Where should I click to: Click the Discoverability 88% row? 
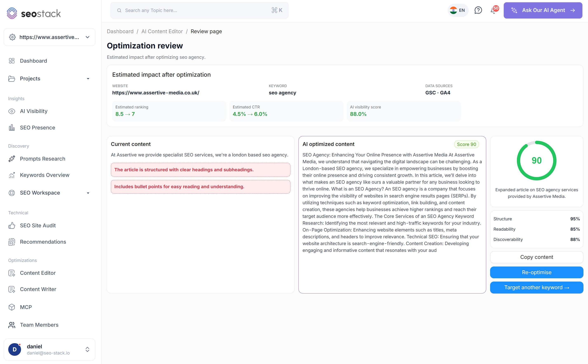[x=536, y=240]
